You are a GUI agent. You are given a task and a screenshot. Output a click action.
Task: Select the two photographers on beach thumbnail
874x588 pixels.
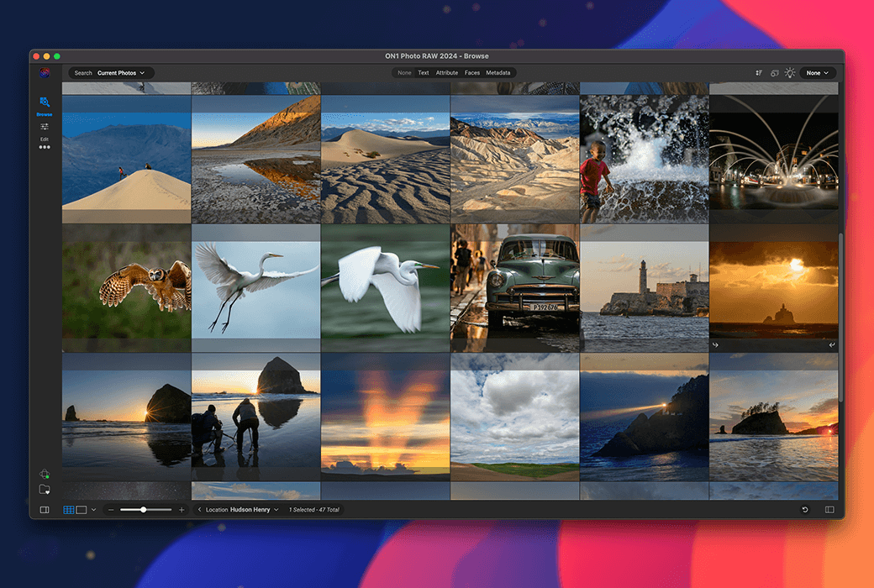click(x=255, y=417)
